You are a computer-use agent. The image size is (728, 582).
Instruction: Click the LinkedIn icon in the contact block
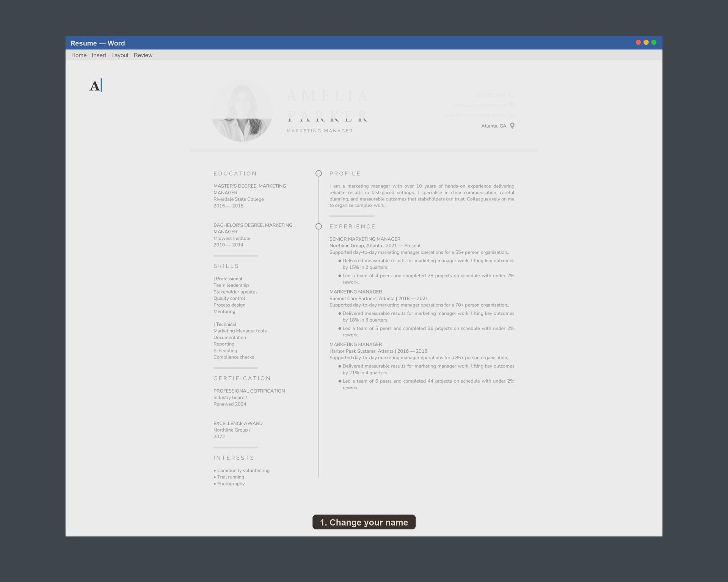[511, 115]
